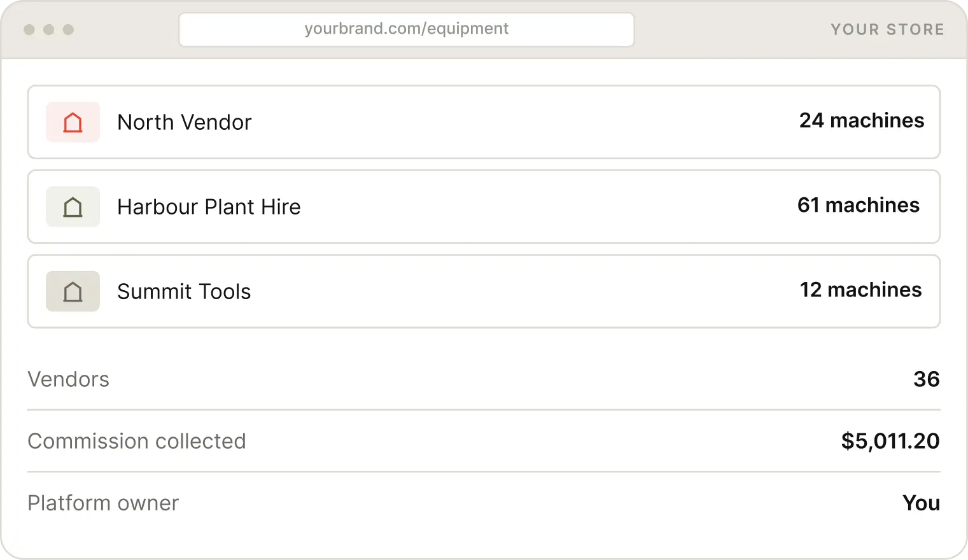
Task: Click the Platform owner value You
Action: pos(922,503)
